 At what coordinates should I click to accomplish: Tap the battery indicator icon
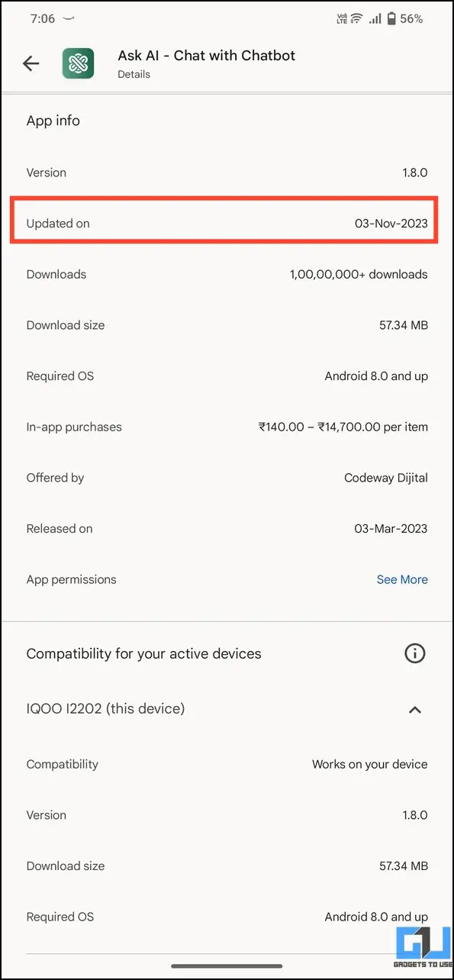(392, 19)
